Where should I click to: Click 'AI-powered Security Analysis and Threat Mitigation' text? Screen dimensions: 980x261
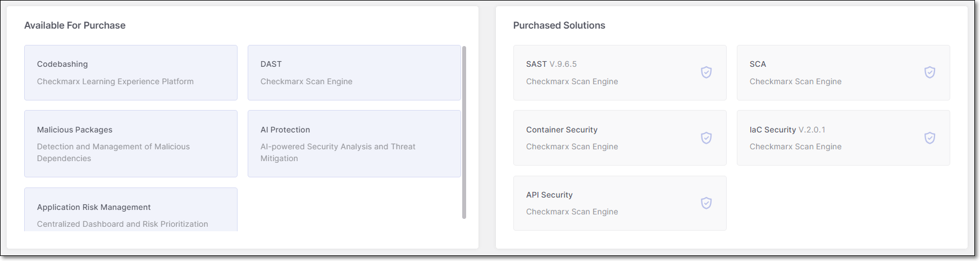[338, 153]
